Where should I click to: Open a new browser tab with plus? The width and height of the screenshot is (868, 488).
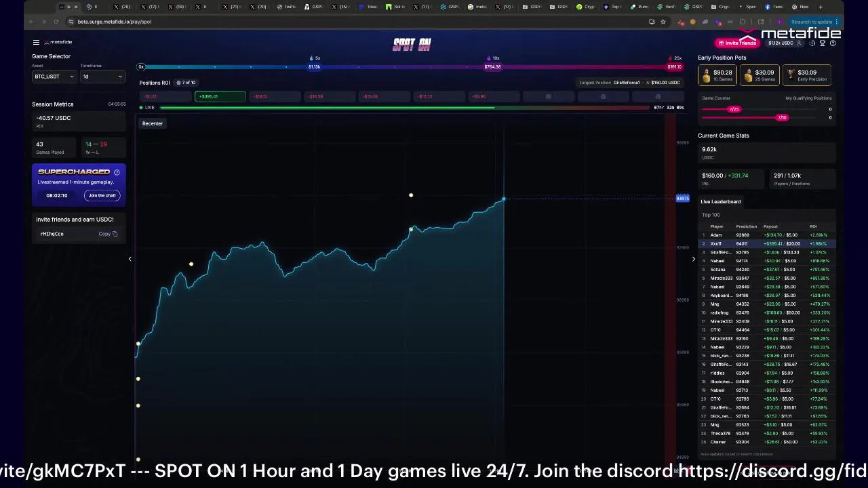(x=821, y=7)
